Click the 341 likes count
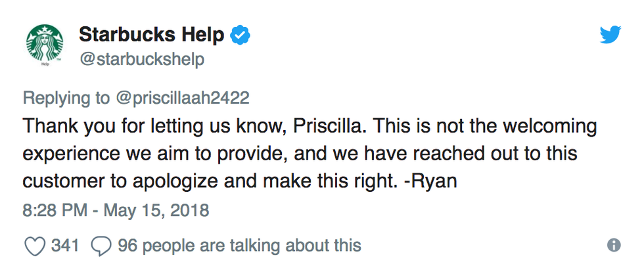Screen dimensions: 644x270 pos(65,246)
